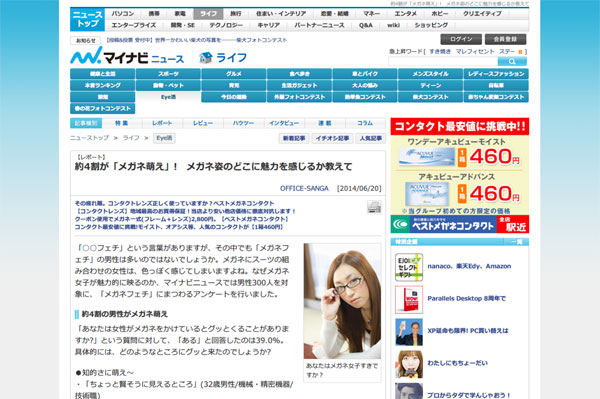Image resolution: width=600 pixels, height=399 pixels.
Task: Click the OFFICE-SANGA author link
Action: tap(304, 189)
